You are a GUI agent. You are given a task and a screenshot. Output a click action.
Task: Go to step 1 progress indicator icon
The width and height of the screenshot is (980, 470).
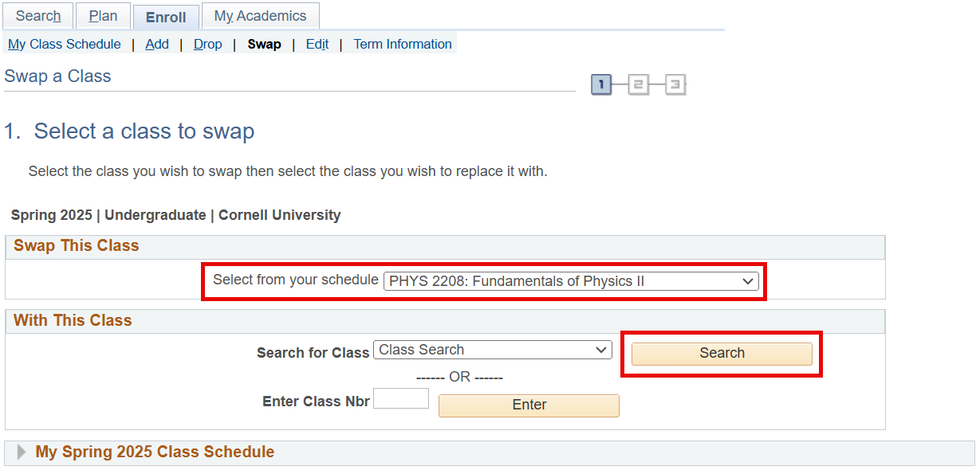click(x=601, y=84)
